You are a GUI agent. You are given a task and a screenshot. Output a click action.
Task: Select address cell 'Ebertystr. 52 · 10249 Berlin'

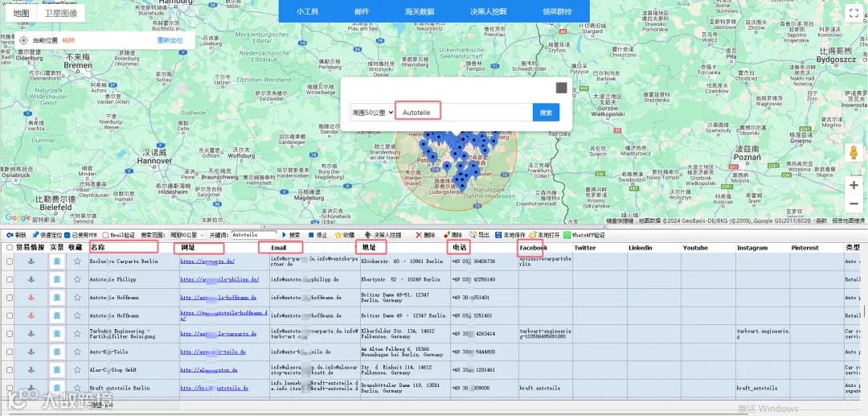coord(405,279)
